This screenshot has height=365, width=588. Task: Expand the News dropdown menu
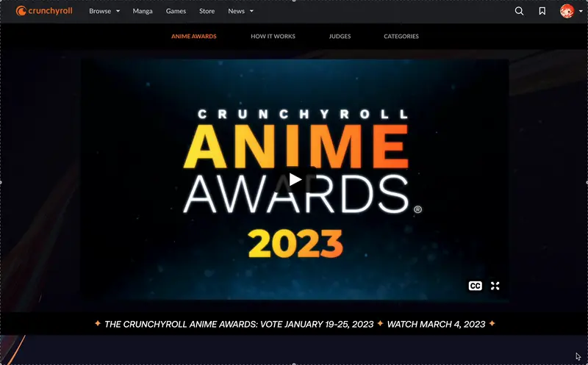click(x=241, y=11)
